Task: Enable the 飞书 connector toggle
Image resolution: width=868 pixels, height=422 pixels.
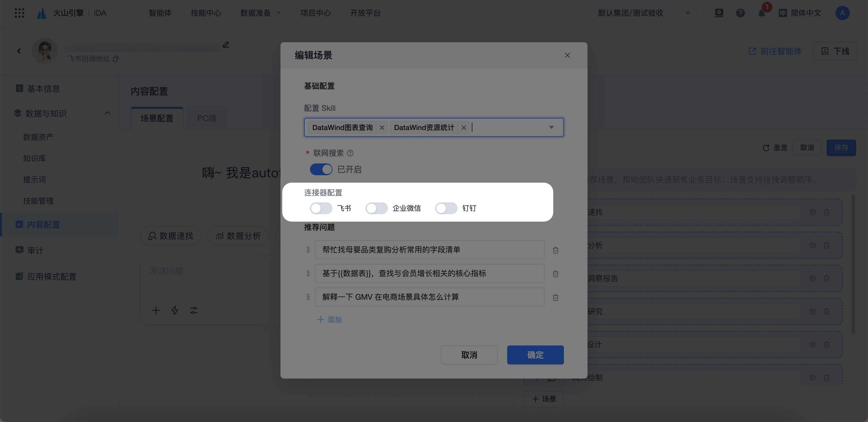Action: coord(321,208)
